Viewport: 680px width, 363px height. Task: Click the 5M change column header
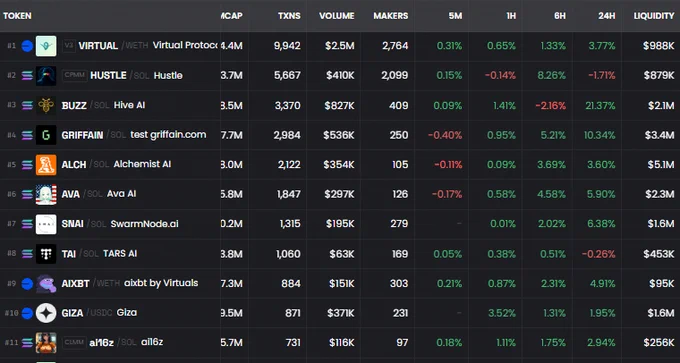coord(455,16)
